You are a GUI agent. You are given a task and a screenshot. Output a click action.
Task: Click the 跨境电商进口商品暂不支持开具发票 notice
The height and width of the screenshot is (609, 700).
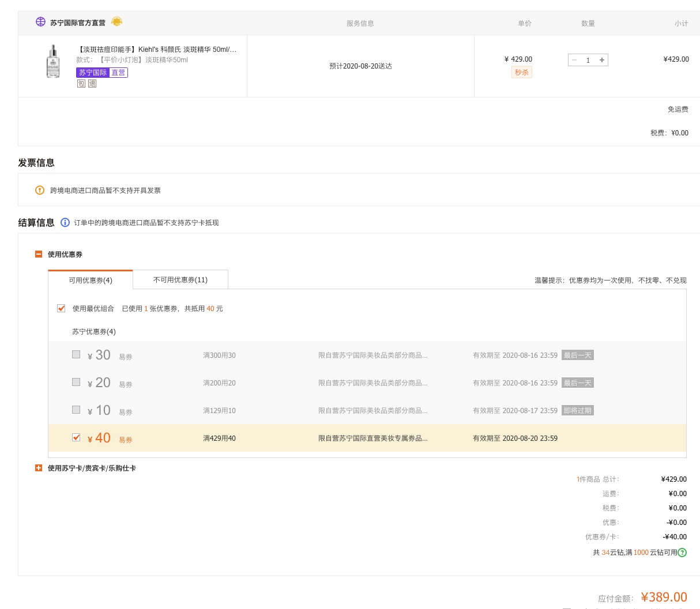106,191
